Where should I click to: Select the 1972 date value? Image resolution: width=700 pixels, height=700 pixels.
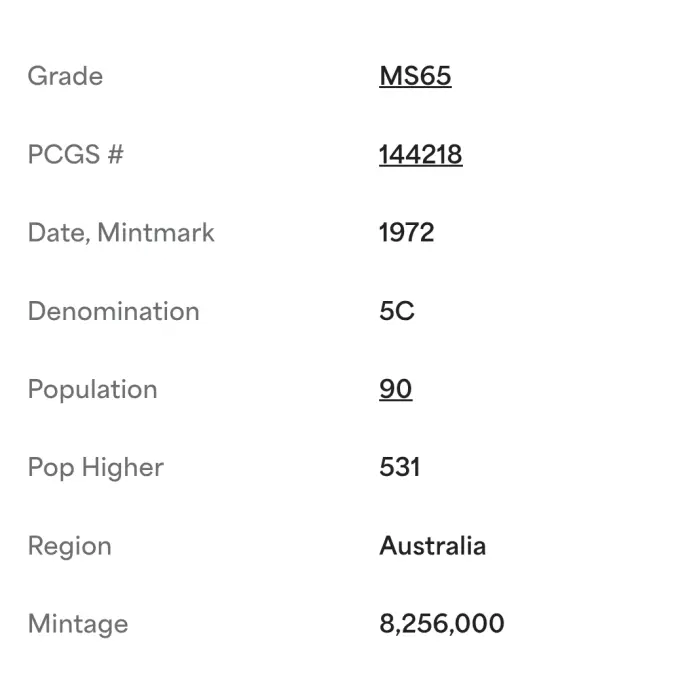(x=406, y=233)
